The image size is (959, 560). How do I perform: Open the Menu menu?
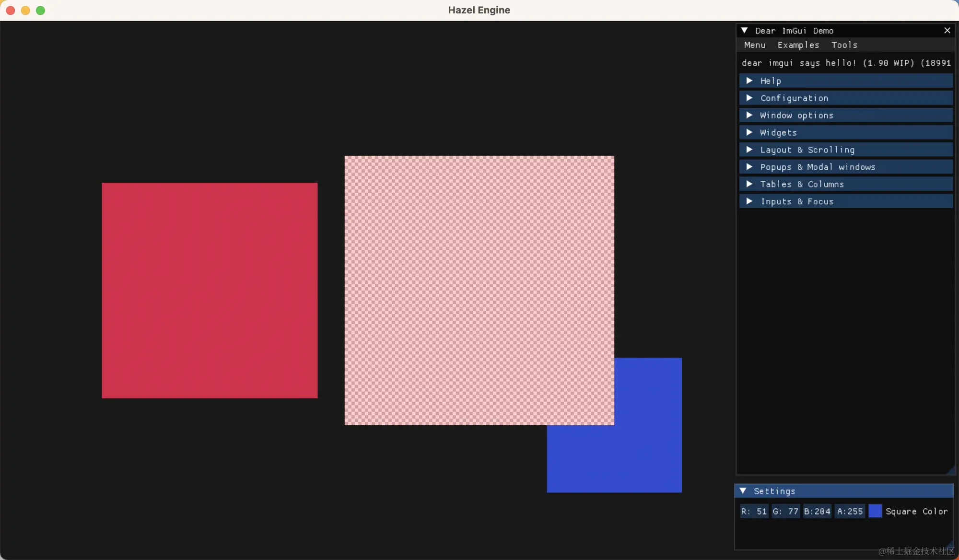tap(754, 45)
